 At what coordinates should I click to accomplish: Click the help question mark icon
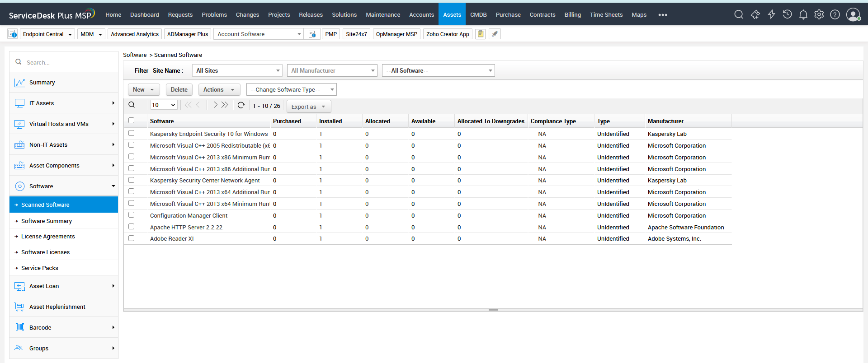click(835, 14)
